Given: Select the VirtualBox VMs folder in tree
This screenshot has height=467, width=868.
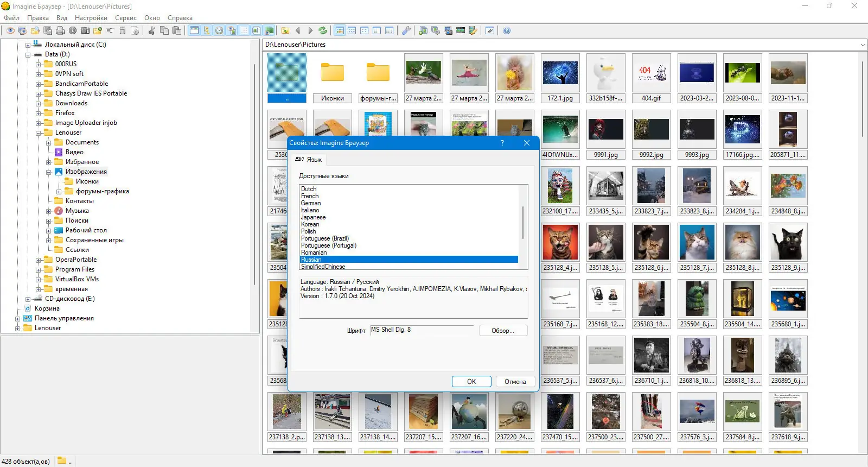Looking at the screenshot, I should 77,280.
